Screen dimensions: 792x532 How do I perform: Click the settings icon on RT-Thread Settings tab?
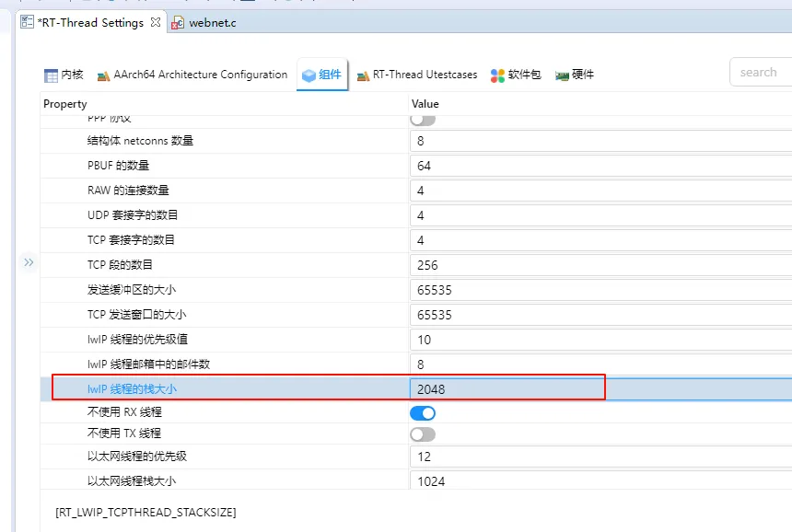click(x=27, y=21)
